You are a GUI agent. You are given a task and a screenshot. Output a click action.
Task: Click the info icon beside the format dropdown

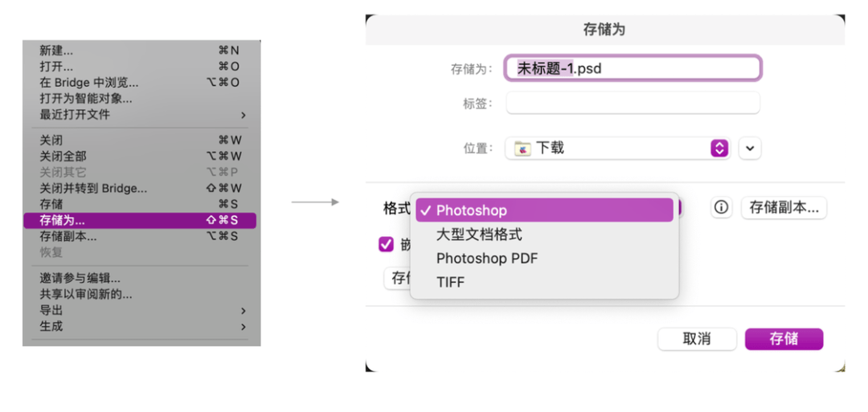[x=721, y=208]
